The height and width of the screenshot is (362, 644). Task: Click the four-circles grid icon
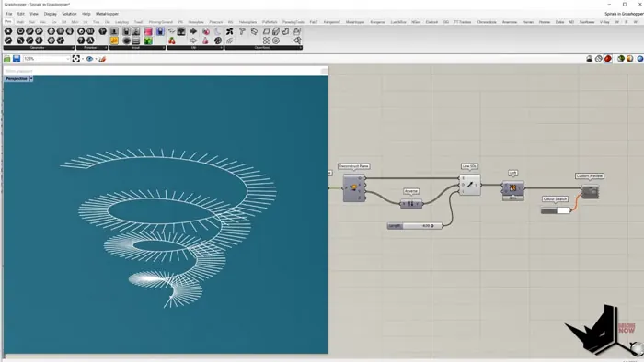[267, 40]
